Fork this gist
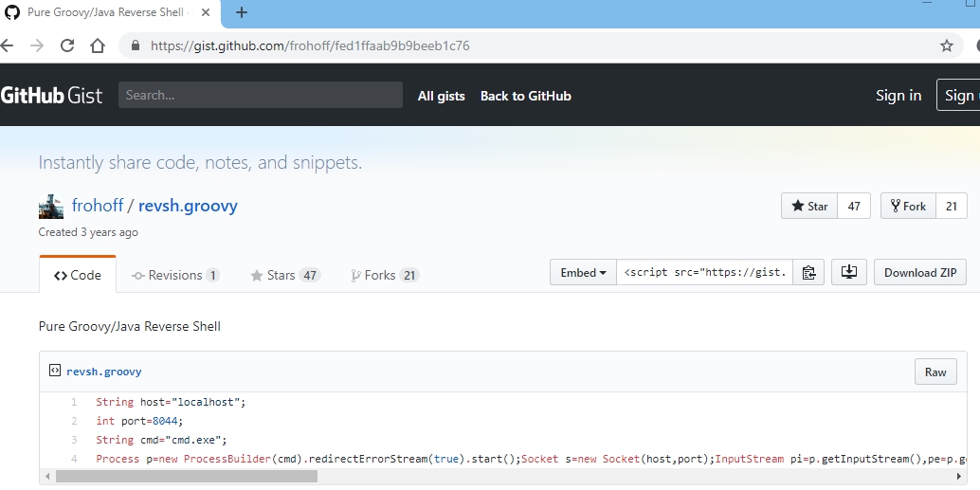The height and width of the screenshot is (490, 980). point(908,207)
